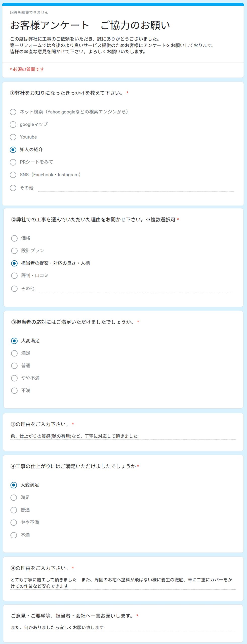Select the ネット検索 radio option

click(13, 112)
